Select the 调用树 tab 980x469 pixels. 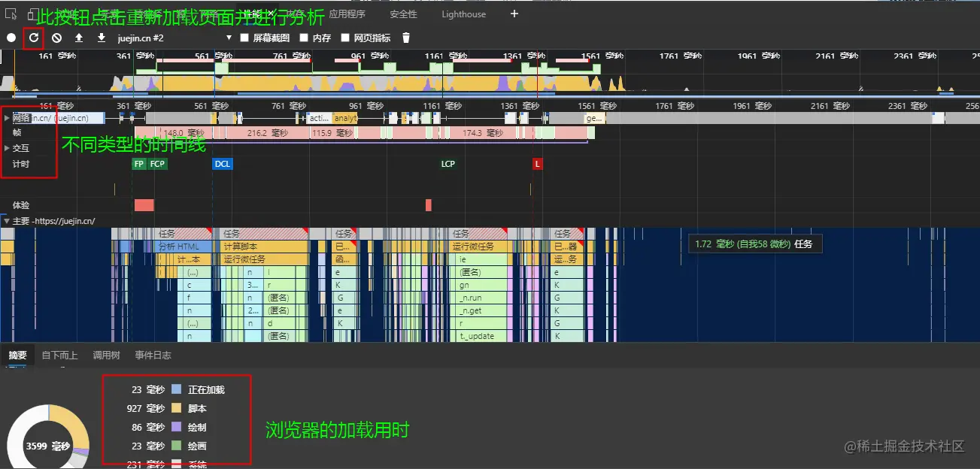click(x=106, y=356)
